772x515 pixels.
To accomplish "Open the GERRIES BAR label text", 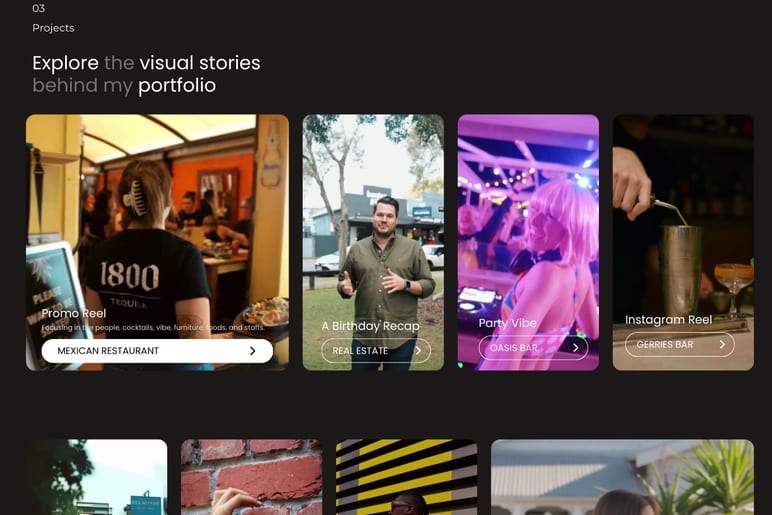I will pyautogui.click(x=665, y=345).
